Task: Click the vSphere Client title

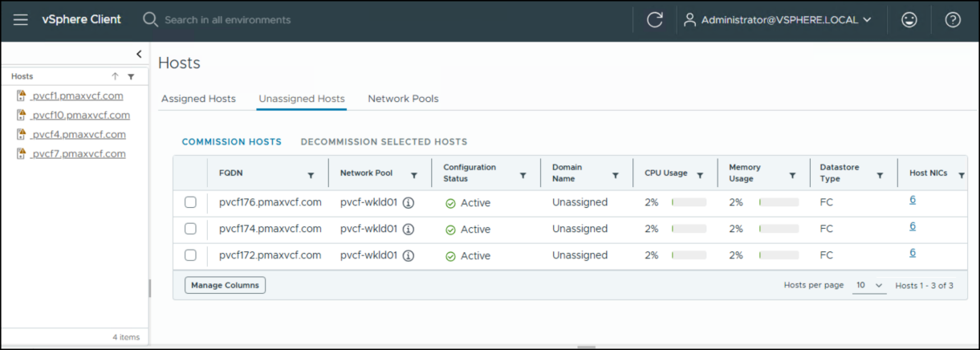Action: click(82, 19)
